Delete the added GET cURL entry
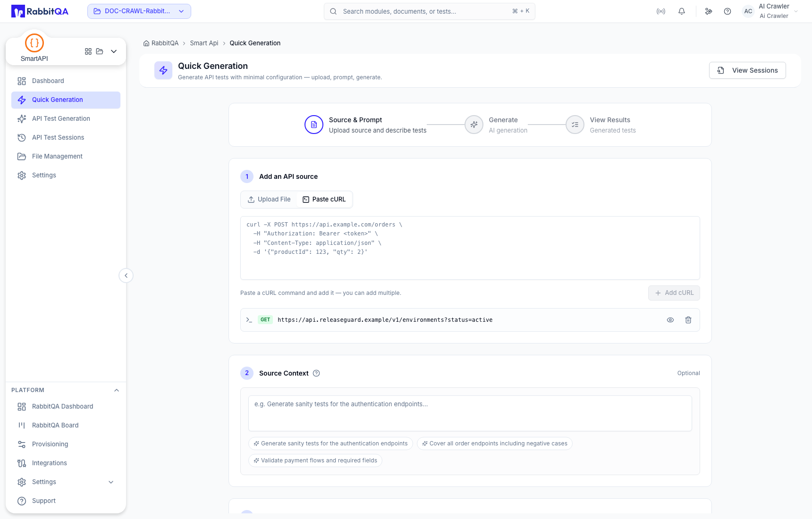The width and height of the screenshot is (812, 519). tap(688, 320)
